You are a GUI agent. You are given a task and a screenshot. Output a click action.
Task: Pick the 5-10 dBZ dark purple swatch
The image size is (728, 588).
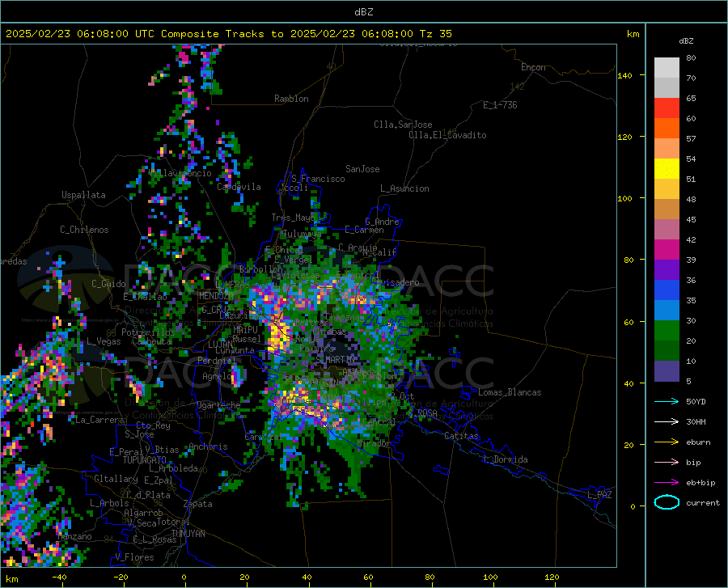click(x=667, y=371)
